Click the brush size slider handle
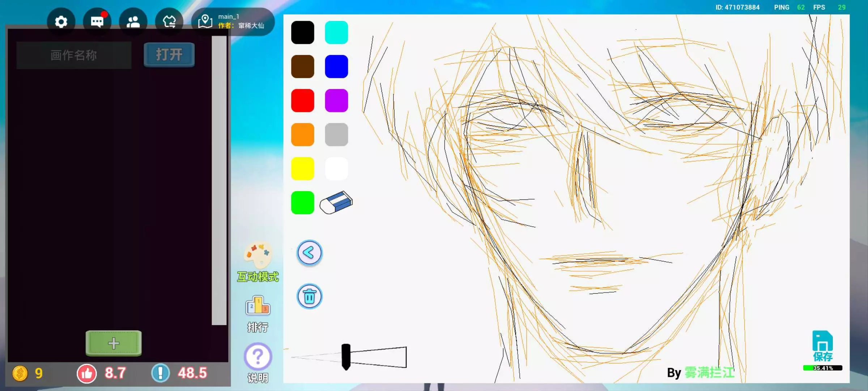This screenshot has width=868, height=391. [x=346, y=357]
